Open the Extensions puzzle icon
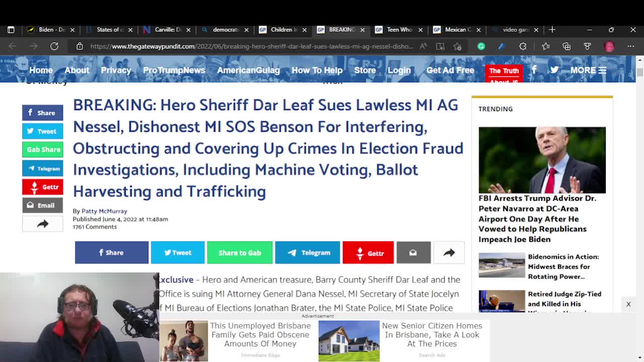644x362 pixels. (x=523, y=46)
